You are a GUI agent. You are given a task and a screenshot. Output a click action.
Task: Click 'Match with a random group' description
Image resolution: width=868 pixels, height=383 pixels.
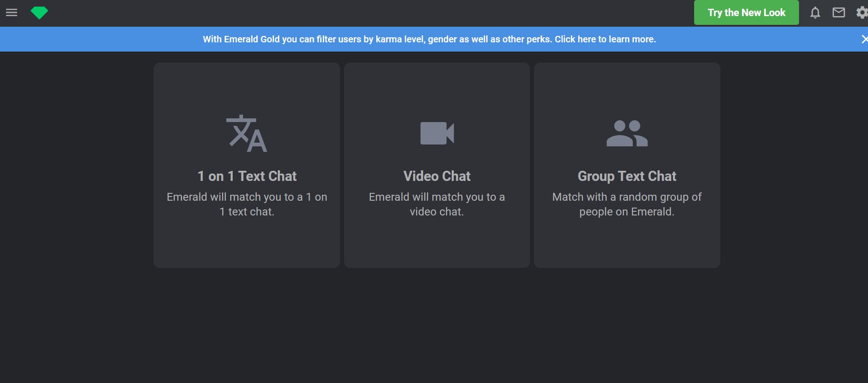(627, 204)
